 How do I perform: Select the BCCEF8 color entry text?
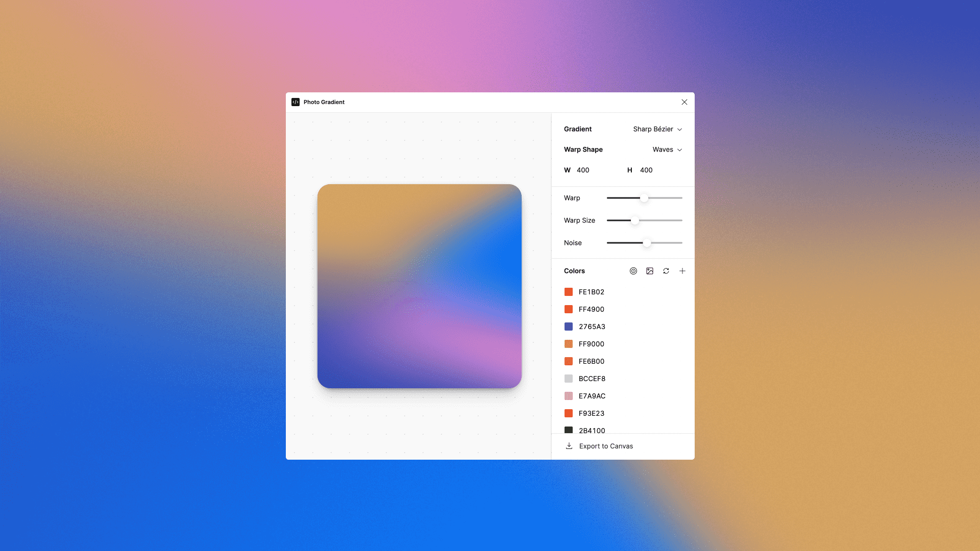pos(592,379)
